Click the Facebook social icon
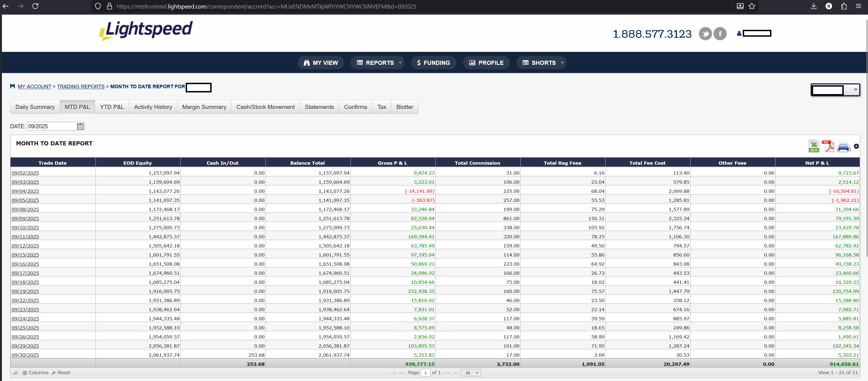This screenshot has width=868, height=381. (720, 34)
